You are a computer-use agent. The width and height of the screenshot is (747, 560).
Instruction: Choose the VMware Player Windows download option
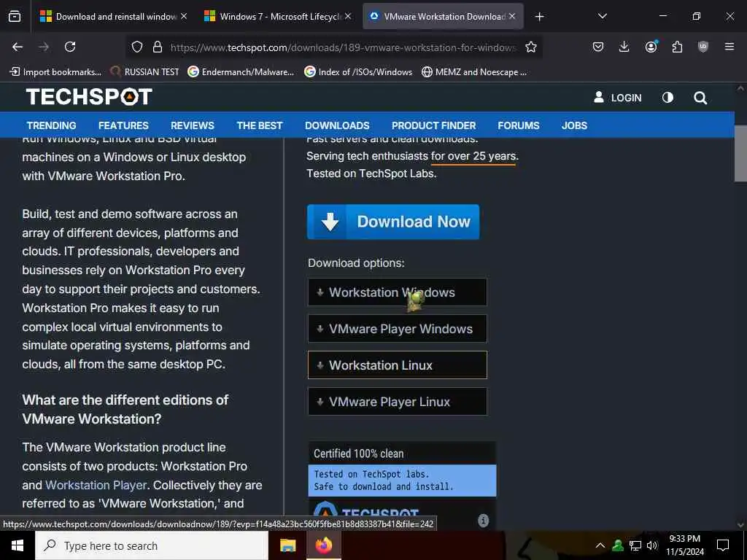398,329
